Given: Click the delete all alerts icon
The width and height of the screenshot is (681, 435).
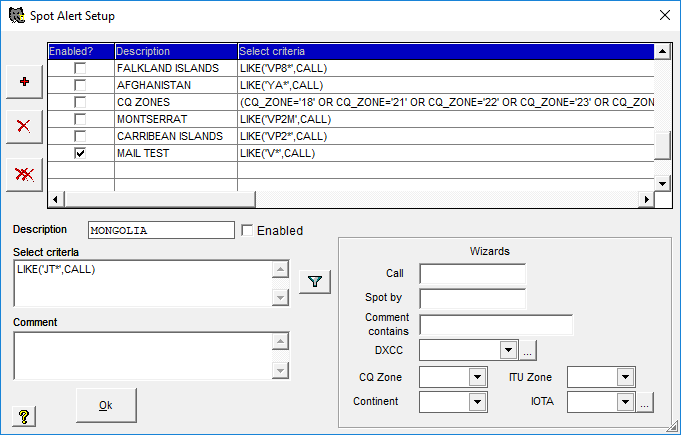Looking at the screenshot, I should pos(24,174).
